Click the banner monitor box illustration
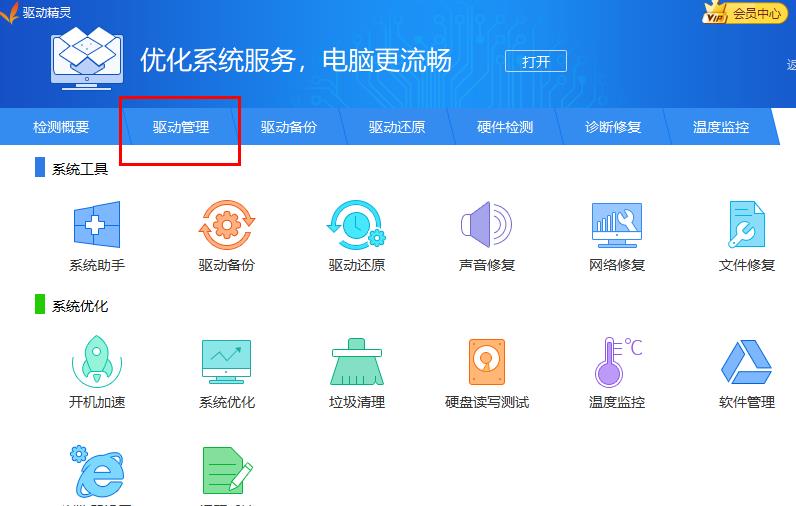Viewport: 796px width, 506px height. (87, 58)
